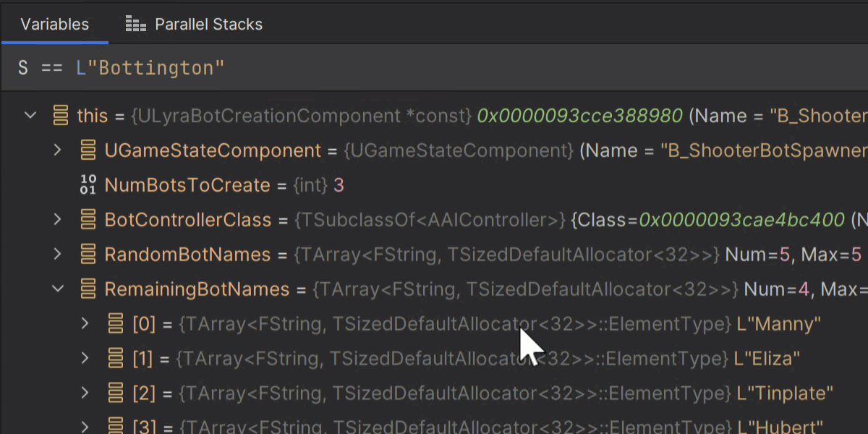Click the struct icon beside RemainingBotNames
Image resolution: width=868 pixels, height=434 pixels.
tap(88, 289)
